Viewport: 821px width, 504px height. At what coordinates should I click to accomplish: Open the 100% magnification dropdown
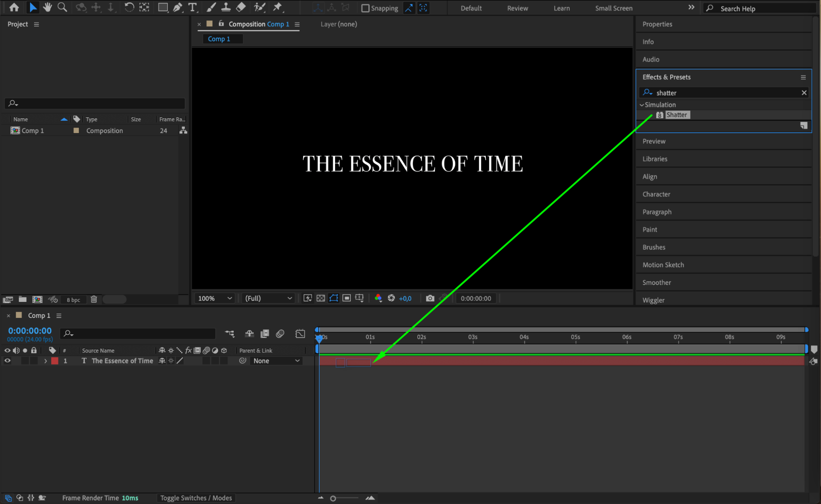pos(215,298)
